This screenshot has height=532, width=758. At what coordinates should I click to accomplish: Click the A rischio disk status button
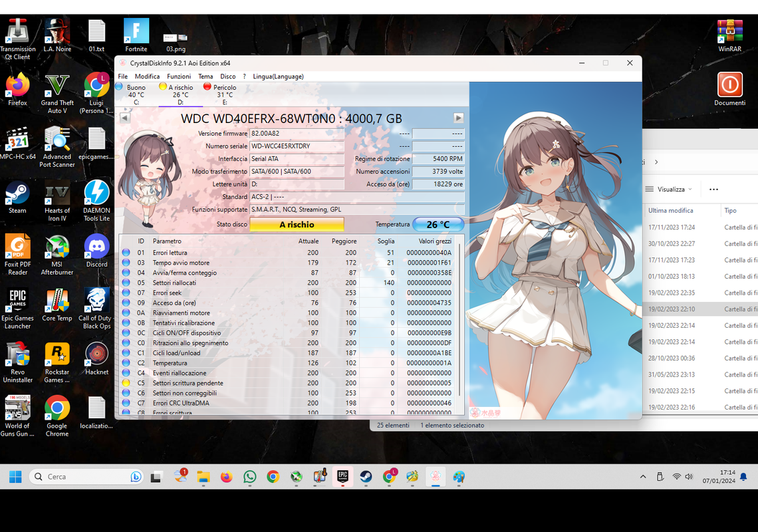[x=297, y=224]
